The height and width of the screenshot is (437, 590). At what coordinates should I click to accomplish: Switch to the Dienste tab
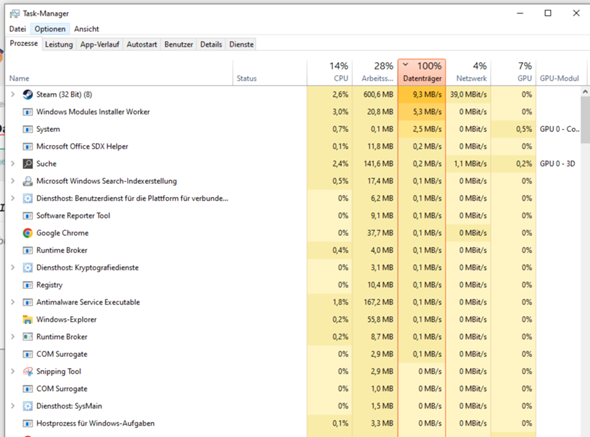[242, 44]
